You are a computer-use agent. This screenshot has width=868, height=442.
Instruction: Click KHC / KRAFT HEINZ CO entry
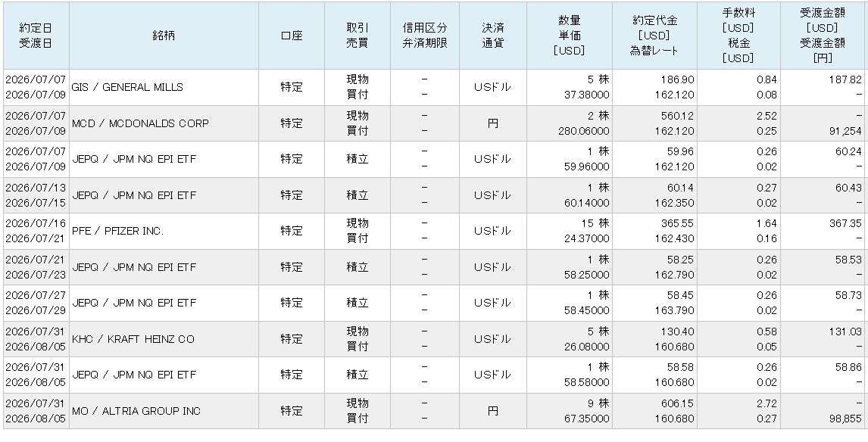133,339
